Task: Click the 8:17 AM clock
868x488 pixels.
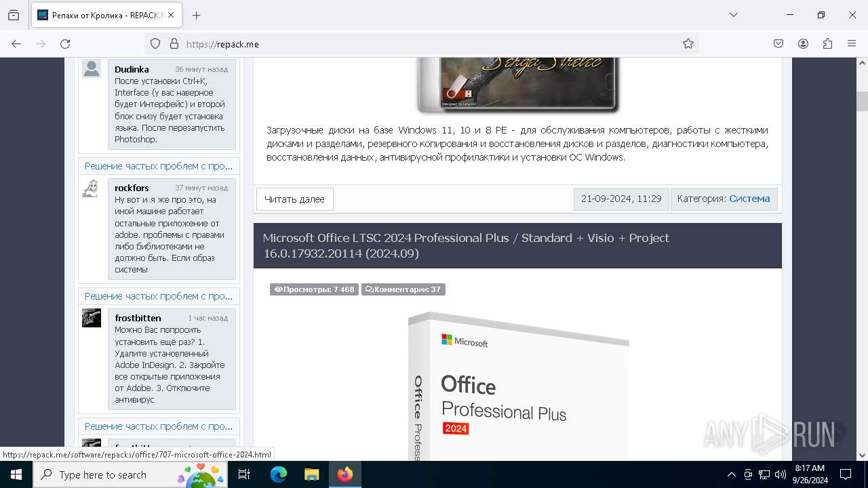Action: pyautogui.click(x=810, y=474)
